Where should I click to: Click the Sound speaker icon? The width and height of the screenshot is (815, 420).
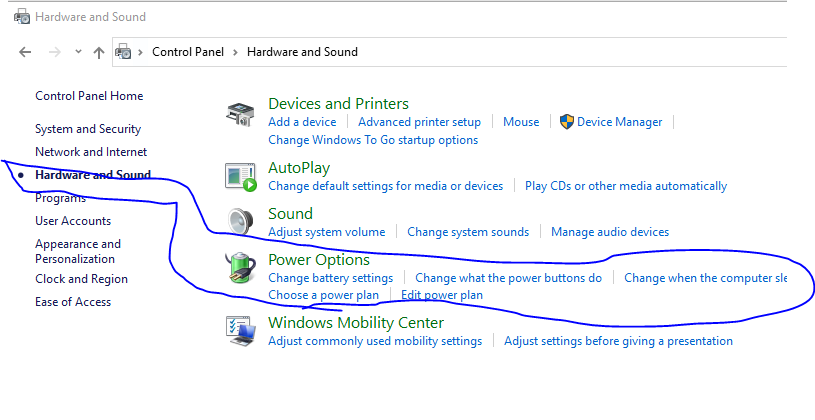pos(241,221)
